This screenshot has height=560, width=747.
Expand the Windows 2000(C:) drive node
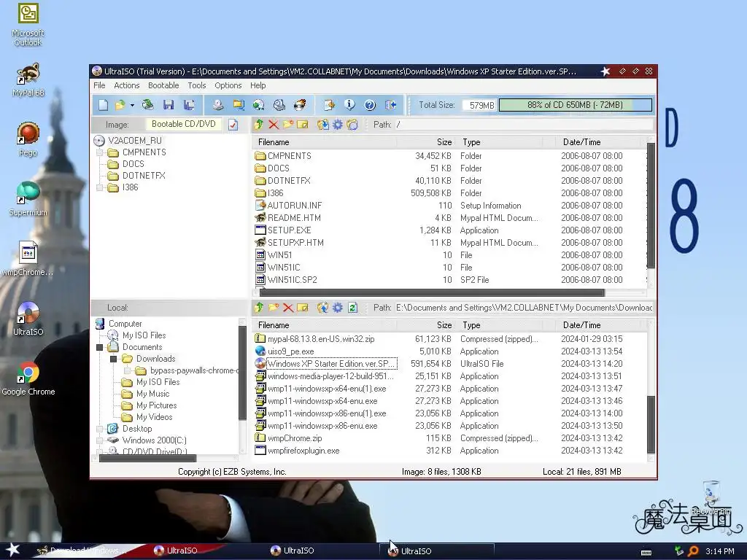(99, 440)
